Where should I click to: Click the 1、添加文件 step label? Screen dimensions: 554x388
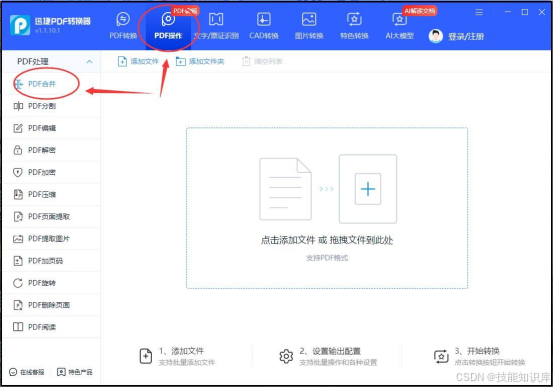point(181,351)
